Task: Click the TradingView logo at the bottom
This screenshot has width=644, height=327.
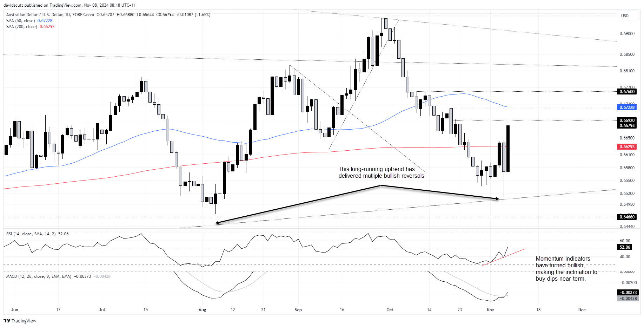Action: (x=20, y=321)
